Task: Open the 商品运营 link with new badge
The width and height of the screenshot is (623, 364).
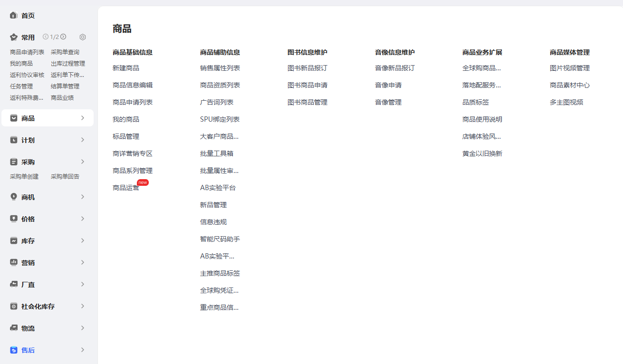Action: tap(126, 188)
